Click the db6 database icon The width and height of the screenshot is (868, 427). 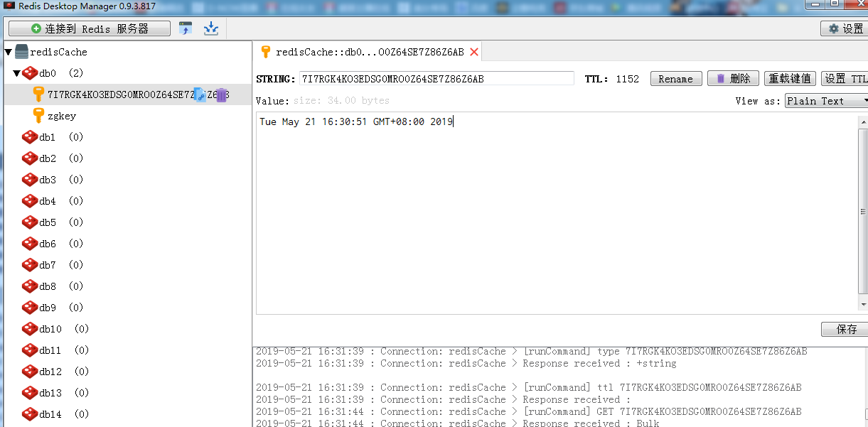coord(30,244)
